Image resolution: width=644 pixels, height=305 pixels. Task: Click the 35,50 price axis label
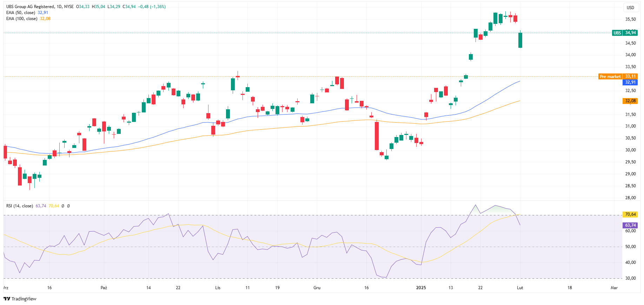pos(630,20)
